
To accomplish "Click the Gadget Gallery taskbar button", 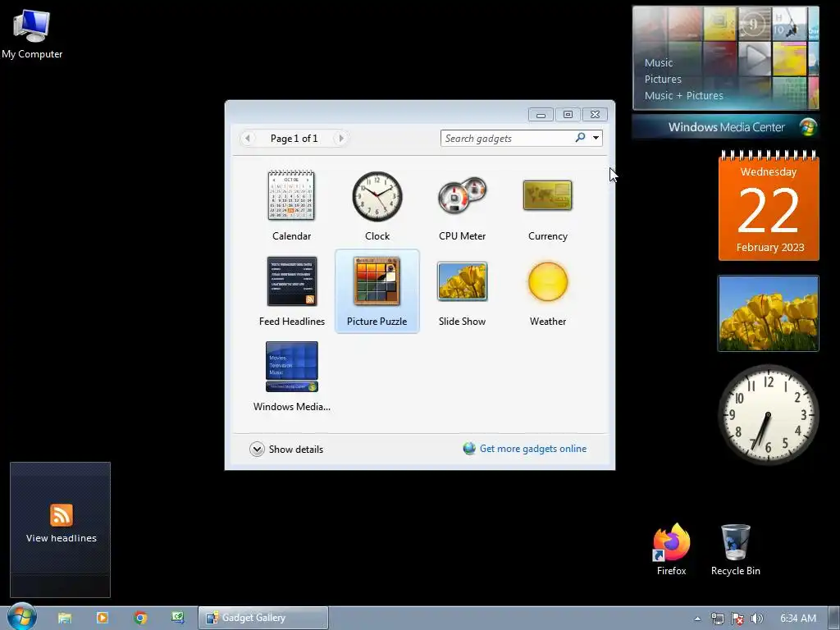I will click(x=263, y=618).
